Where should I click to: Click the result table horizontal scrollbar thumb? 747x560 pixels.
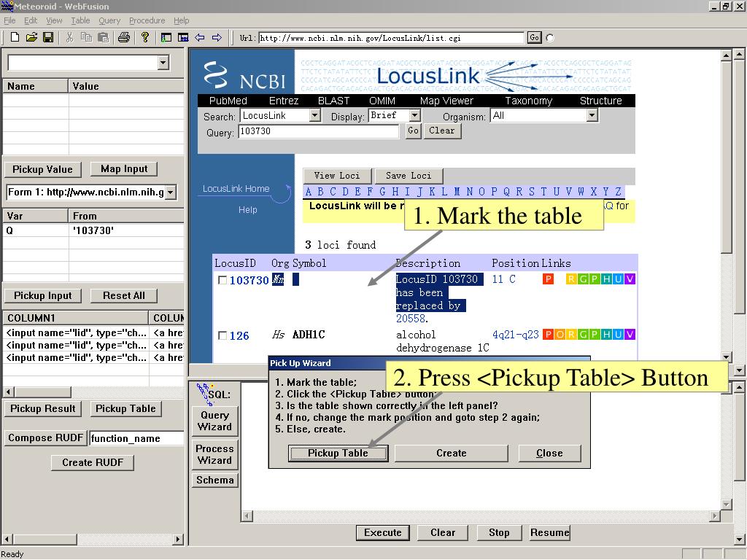[x=43, y=392]
